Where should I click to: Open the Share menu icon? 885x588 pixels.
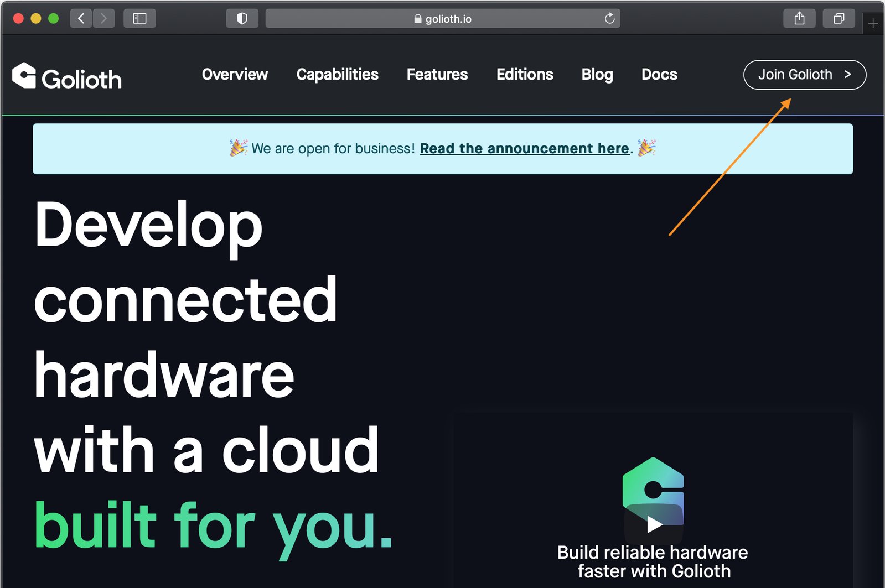pos(799,19)
